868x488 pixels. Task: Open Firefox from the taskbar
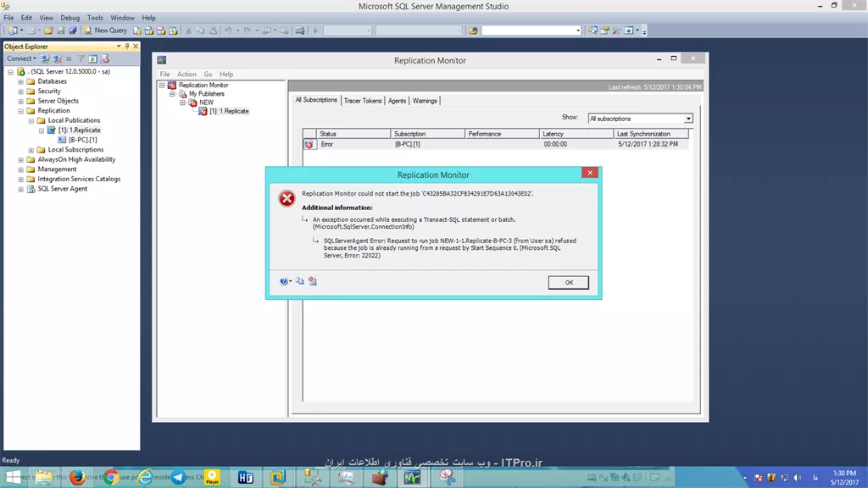pyautogui.click(x=77, y=477)
